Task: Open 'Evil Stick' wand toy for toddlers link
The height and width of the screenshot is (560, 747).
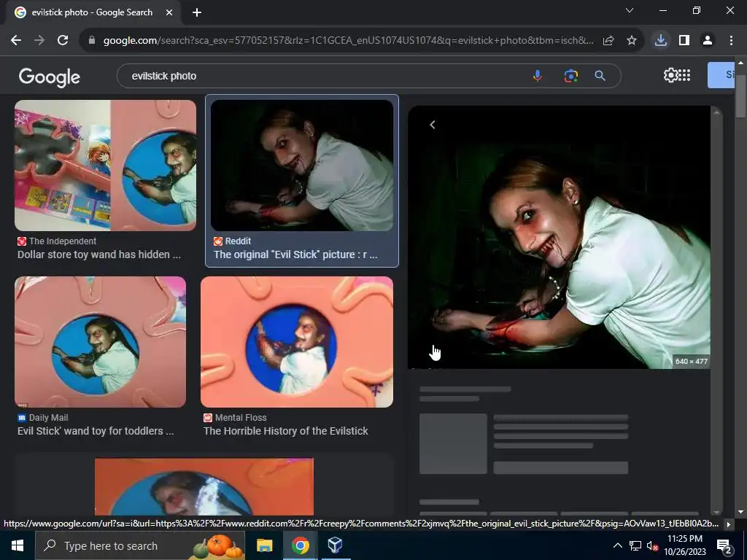Action: [x=96, y=431]
